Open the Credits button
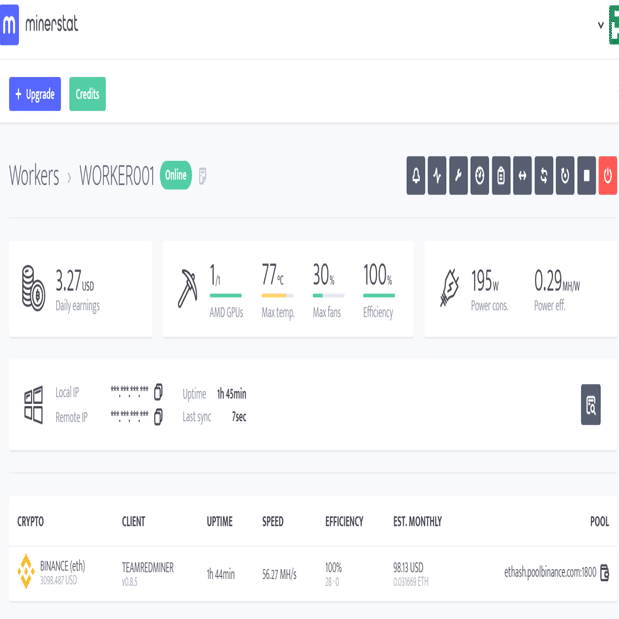Viewport: 619px width, 619px height. pos(87,94)
